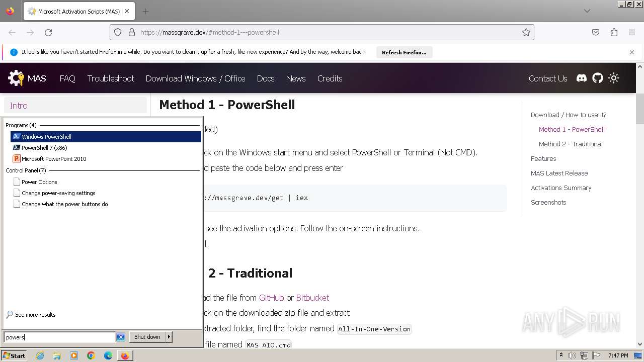
Task: Jump to Features in contents list
Action: coord(543,158)
